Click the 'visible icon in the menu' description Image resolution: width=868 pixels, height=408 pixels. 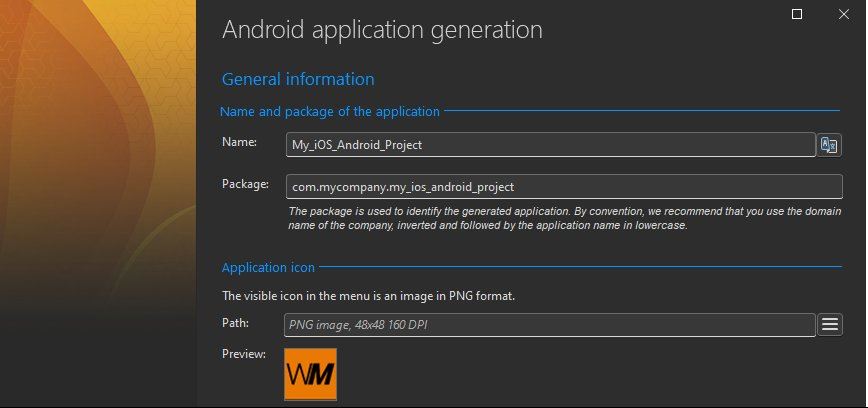(368, 296)
